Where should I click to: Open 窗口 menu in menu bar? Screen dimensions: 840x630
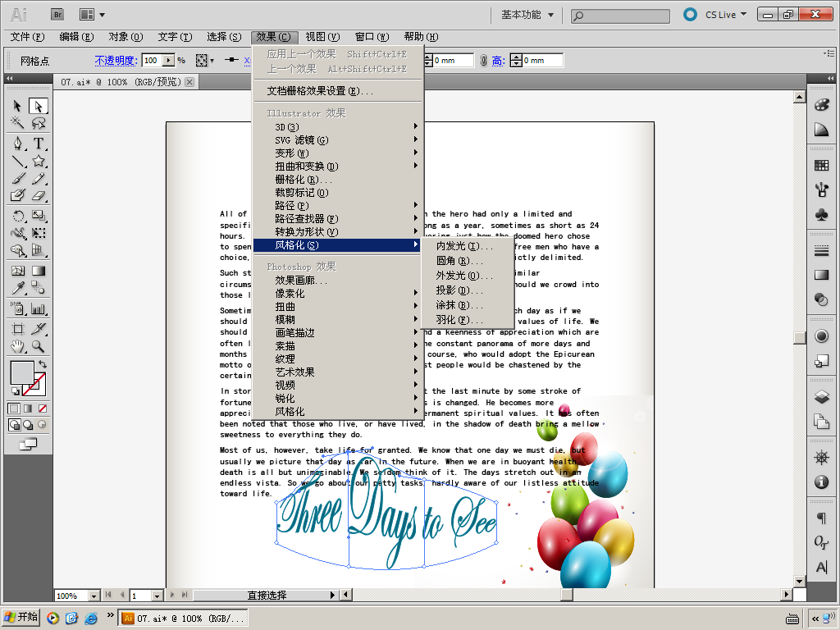(x=372, y=37)
